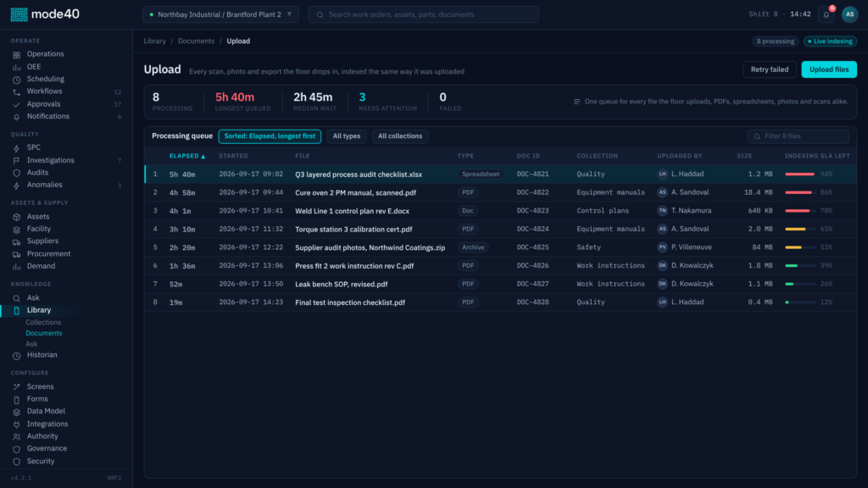Screen dimensions: 868x488
Task: Open Q3 layered process audit checklist.xlsx
Action: (359, 175)
